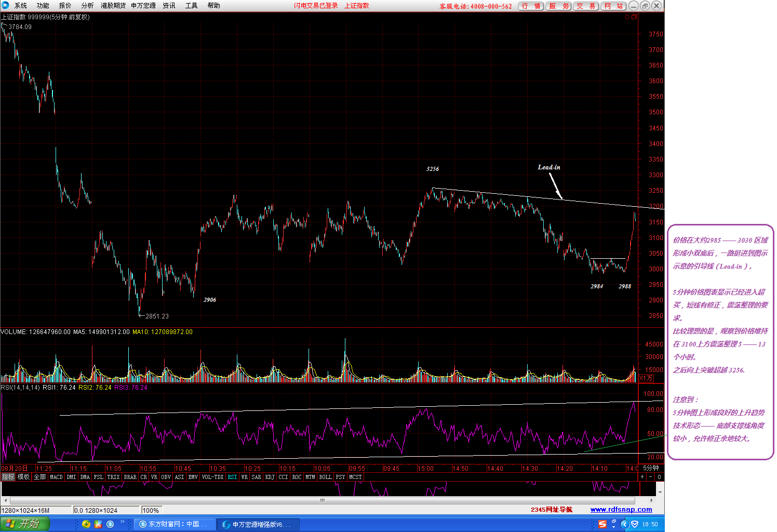777x532 pixels.
Task: Switch to the BOLL indicator
Action: (326, 477)
